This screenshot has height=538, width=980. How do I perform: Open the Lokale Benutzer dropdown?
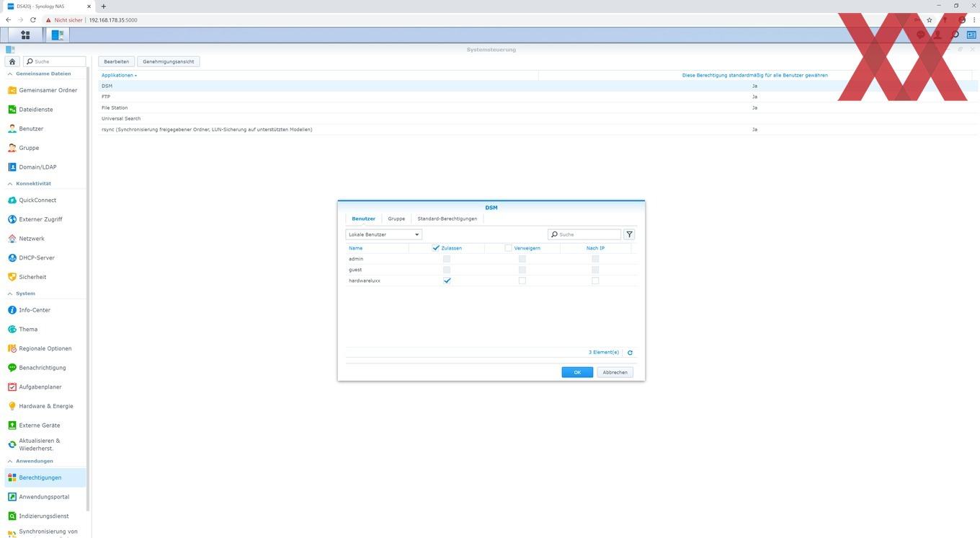click(x=383, y=234)
